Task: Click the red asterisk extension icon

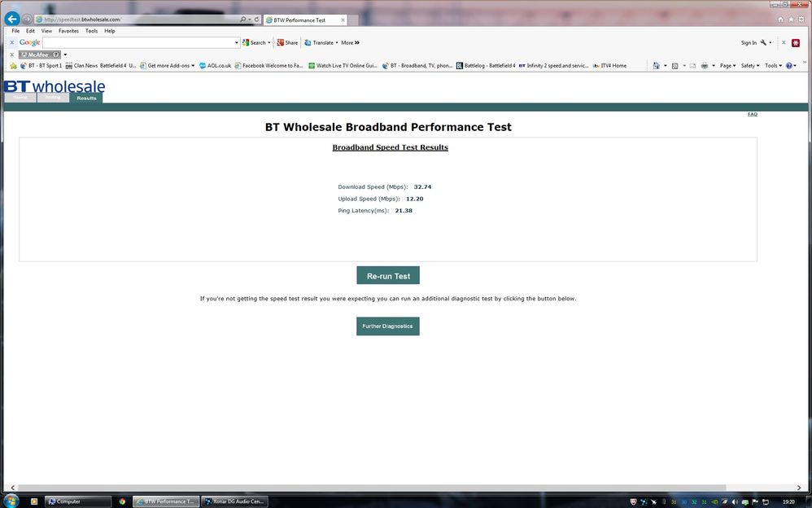Action: (796, 42)
